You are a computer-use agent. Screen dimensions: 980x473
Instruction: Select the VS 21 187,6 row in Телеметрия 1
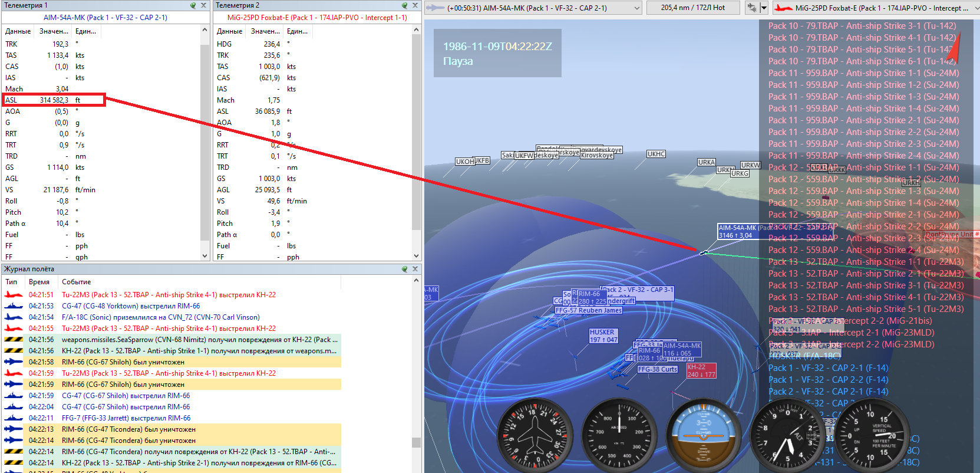click(101, 190)
